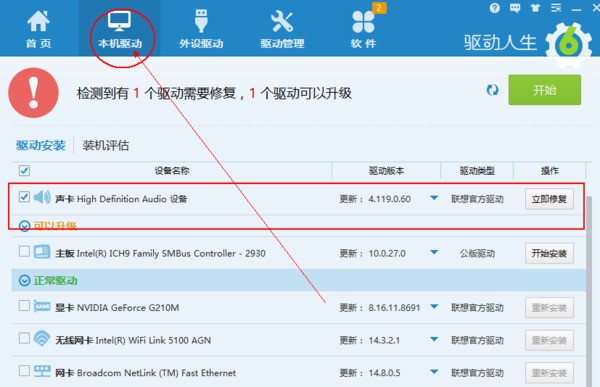Click the 驱动类型 column header
This screenshot has width=600, height=387.
[477, 171]
